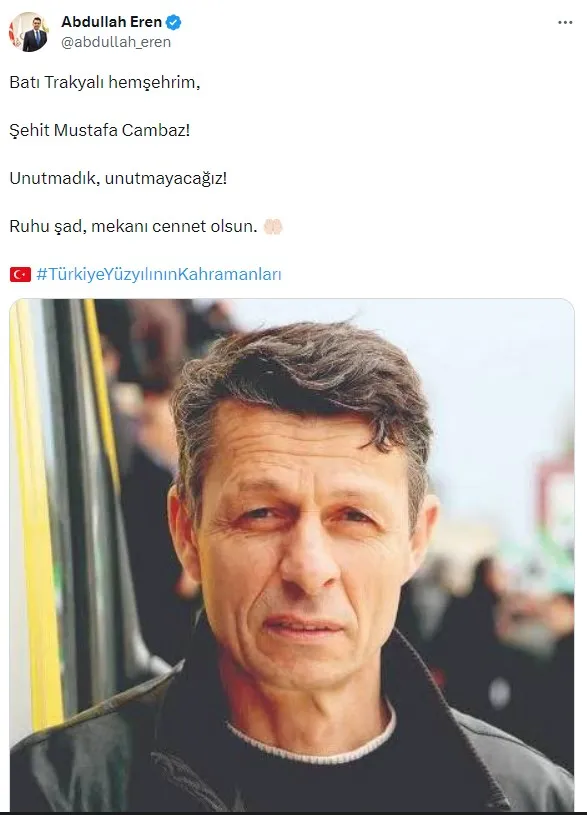
Task: Click the folded hands emoji
Action: coord(273,227)
